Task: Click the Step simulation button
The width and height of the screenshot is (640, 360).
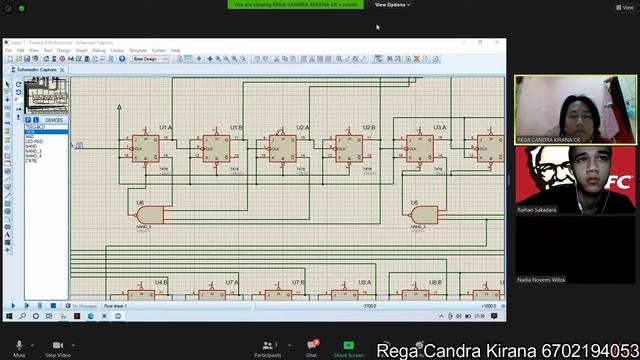Action: coord(27,306)
